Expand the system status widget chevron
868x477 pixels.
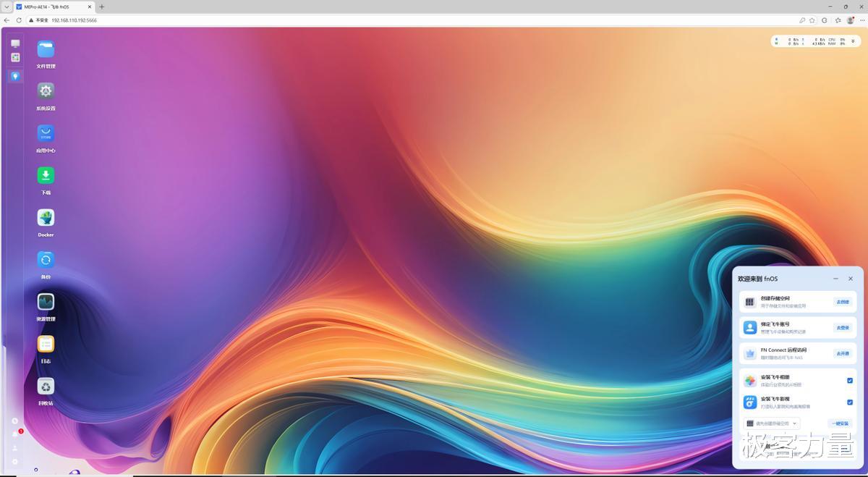point(853,41)
